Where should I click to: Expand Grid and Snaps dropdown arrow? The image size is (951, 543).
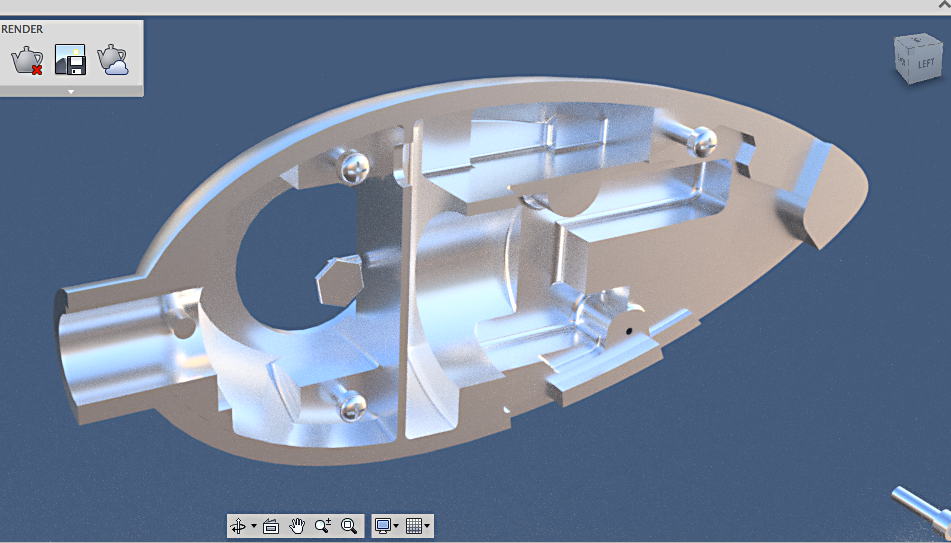pos(428,526)
